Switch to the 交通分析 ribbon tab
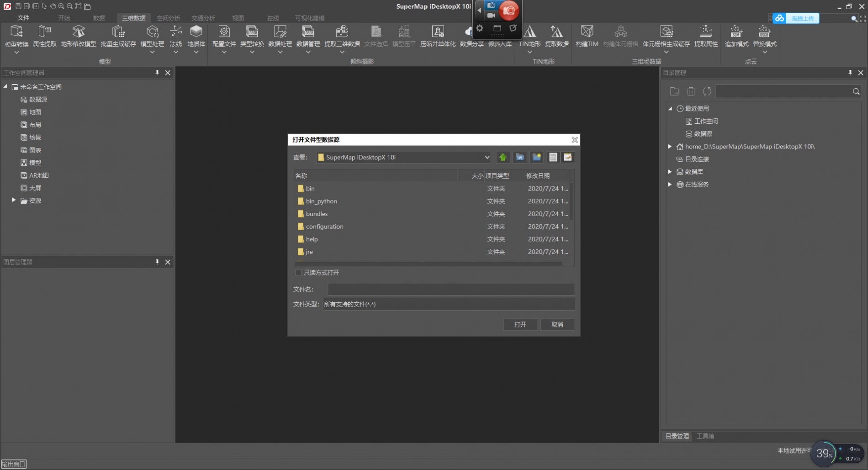Viewport: 868px width, 470px height. click(x=203, y=18)
